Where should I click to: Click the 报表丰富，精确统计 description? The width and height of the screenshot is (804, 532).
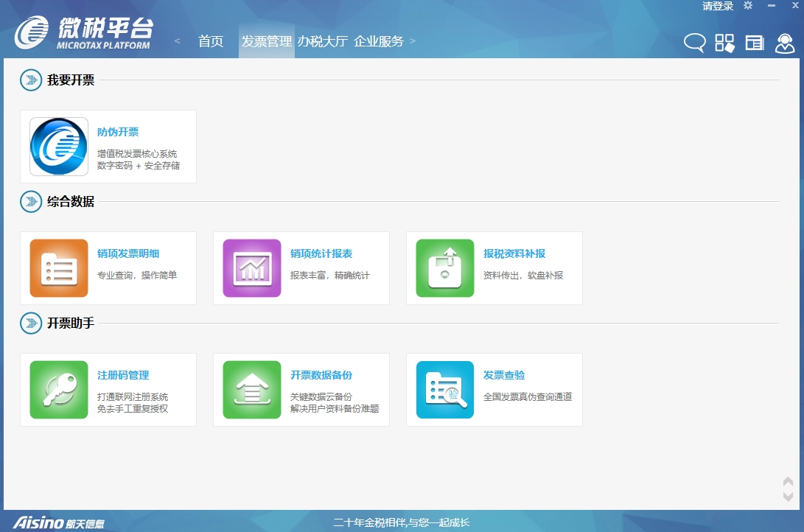tap(330, 276)
